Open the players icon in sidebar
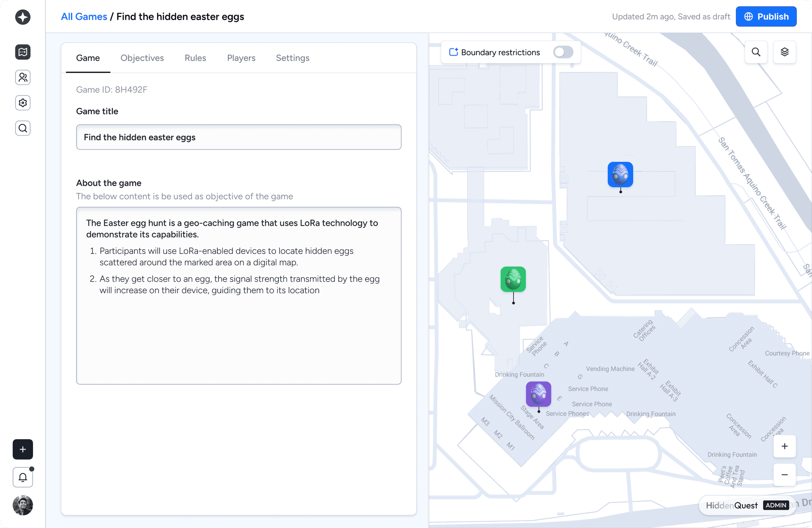The height and width of the screenshot is (528, 812). 23,77
